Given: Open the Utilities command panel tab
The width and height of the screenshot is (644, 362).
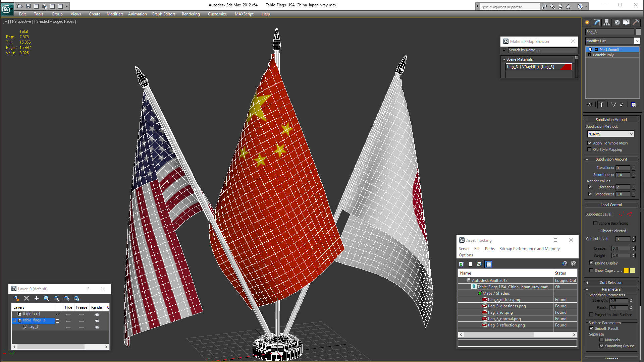Looking at the screenshot, I should pyautogui.click(x=636, y=22).
